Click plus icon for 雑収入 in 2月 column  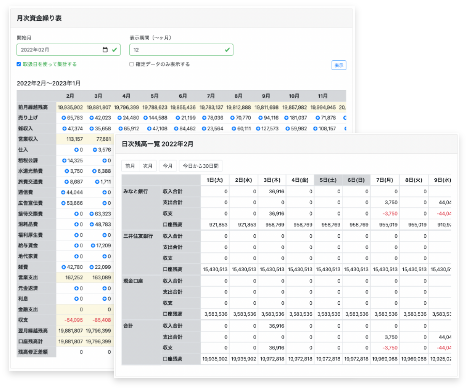64,128
